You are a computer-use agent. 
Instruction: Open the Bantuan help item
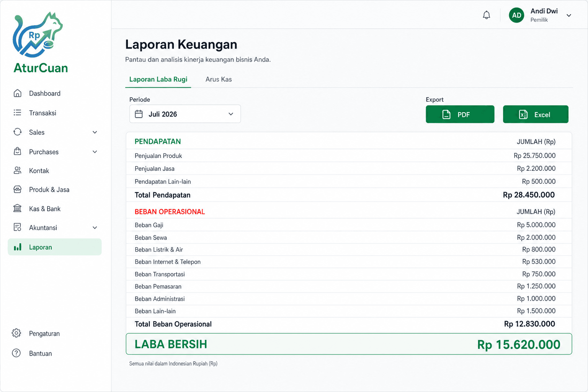[x=55, y=353]
